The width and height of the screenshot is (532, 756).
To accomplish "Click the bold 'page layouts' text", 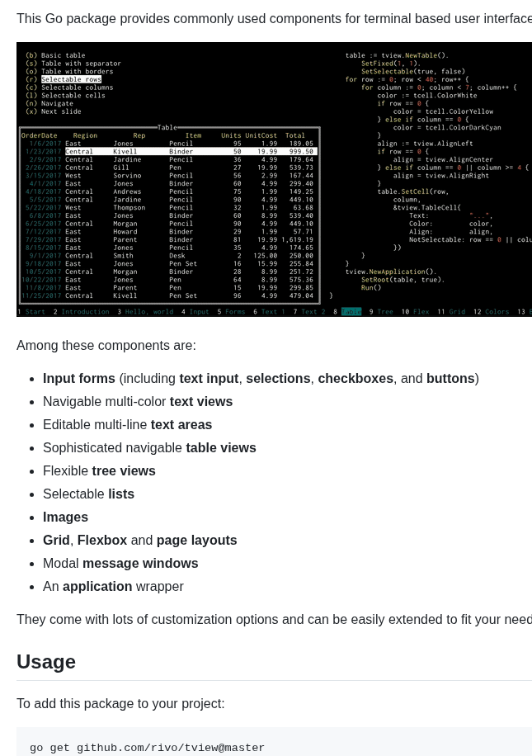I will (196, 541).
